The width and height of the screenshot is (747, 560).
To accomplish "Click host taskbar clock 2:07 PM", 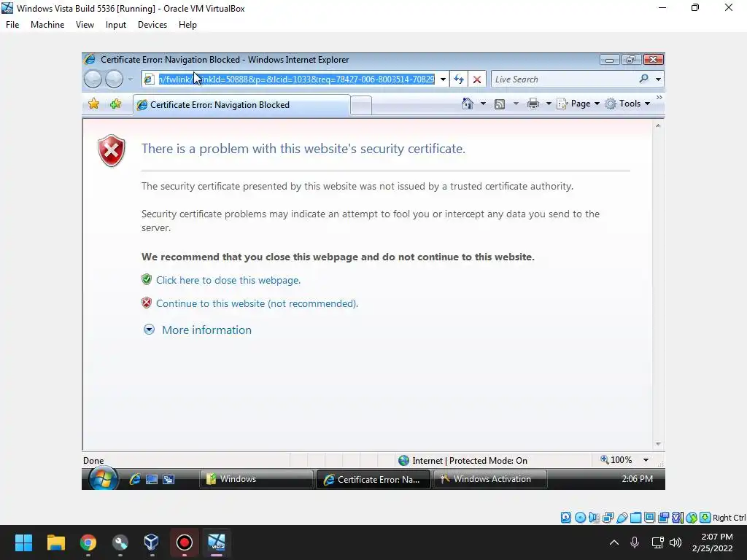I will (717, 537).
